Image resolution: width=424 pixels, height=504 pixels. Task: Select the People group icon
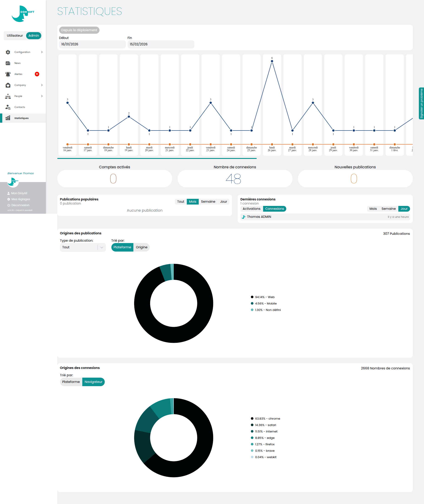point(8,97)
